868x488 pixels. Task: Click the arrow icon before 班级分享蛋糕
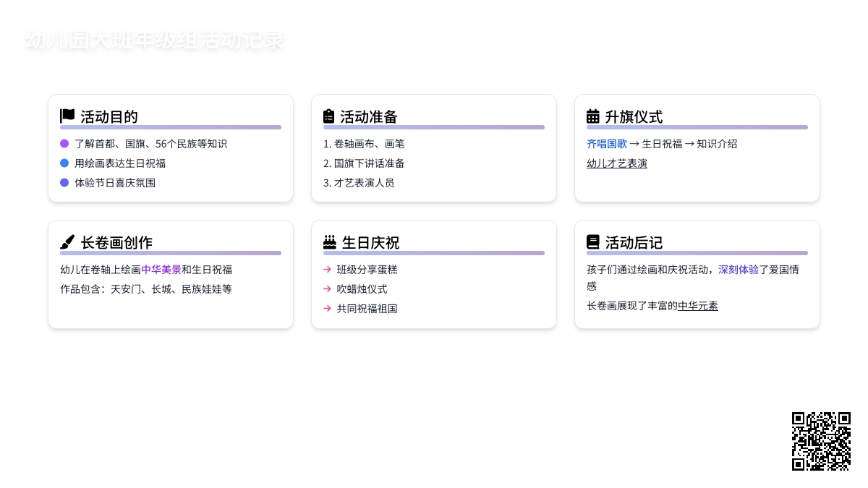coord(328,270)
